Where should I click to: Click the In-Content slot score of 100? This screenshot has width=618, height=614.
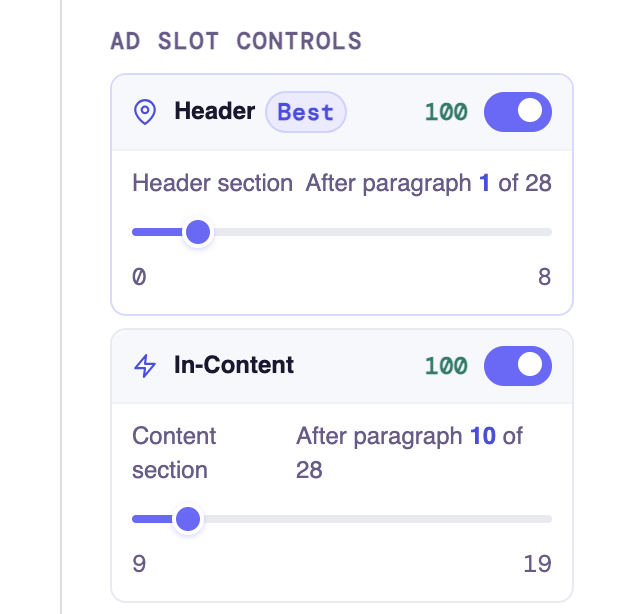tap(446, 366)
